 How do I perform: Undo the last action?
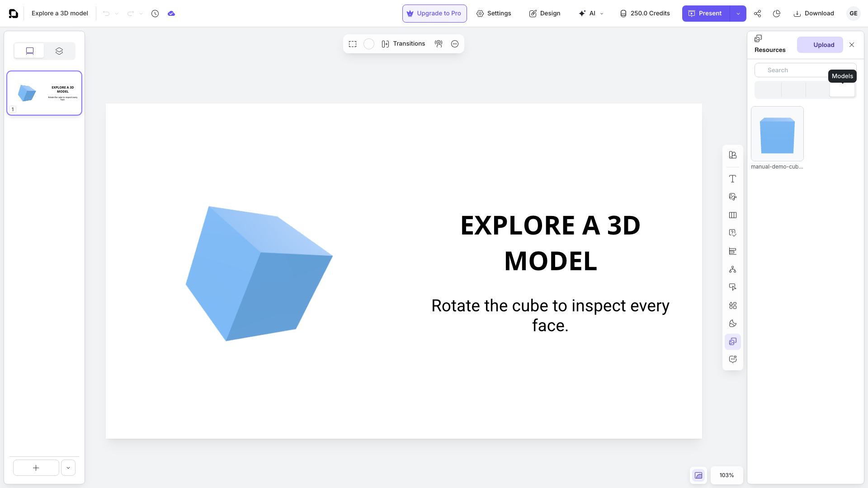pyautogui.click(x=106, y=14)
